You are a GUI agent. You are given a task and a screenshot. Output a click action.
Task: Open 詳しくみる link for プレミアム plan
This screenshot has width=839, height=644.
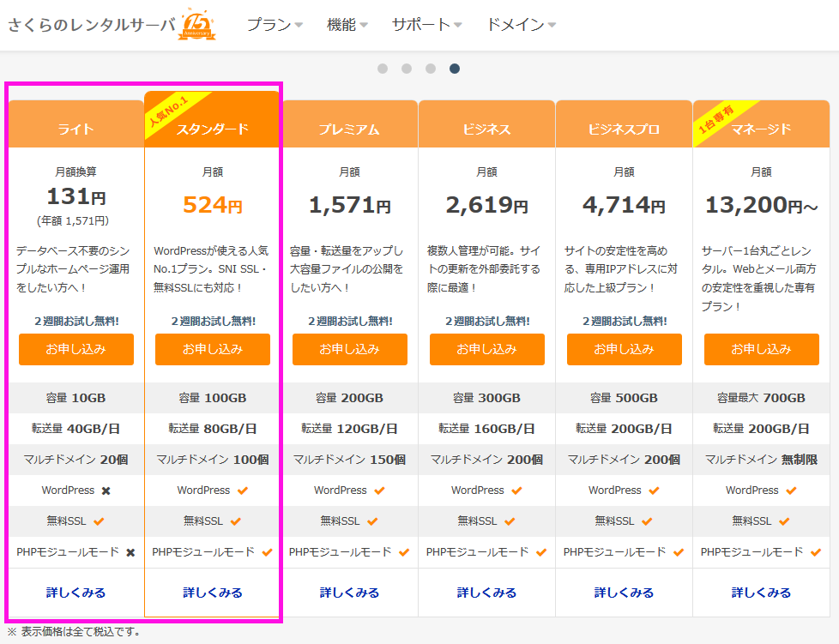point(349,593)
